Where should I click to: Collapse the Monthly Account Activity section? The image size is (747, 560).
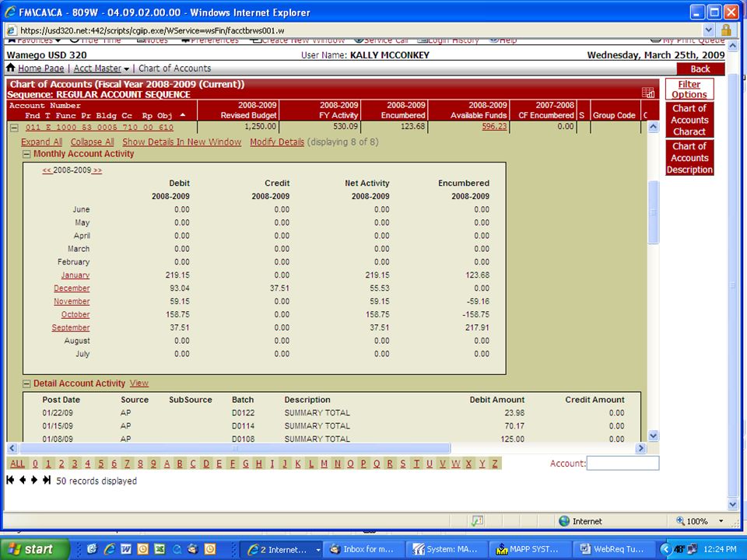(x=26, y=154)
